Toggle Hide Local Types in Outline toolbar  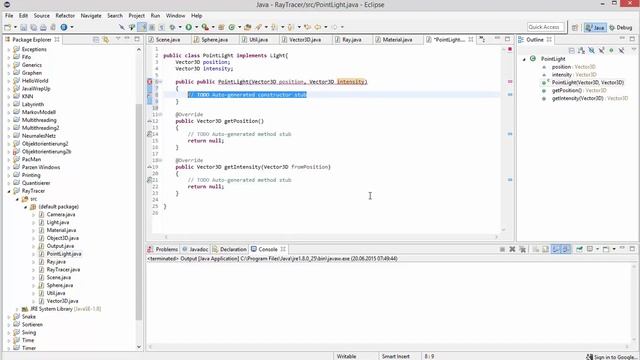[621, 51]
